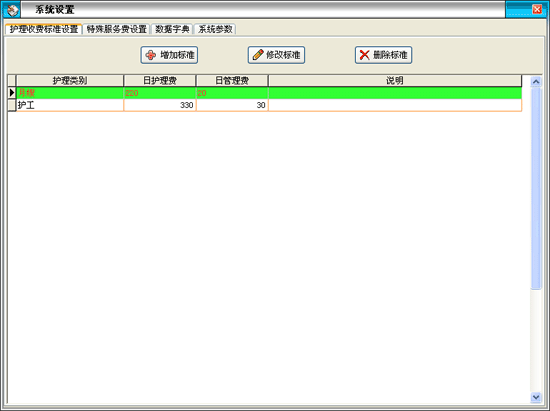Click the row selector arrow of green row

coord(12,93)
